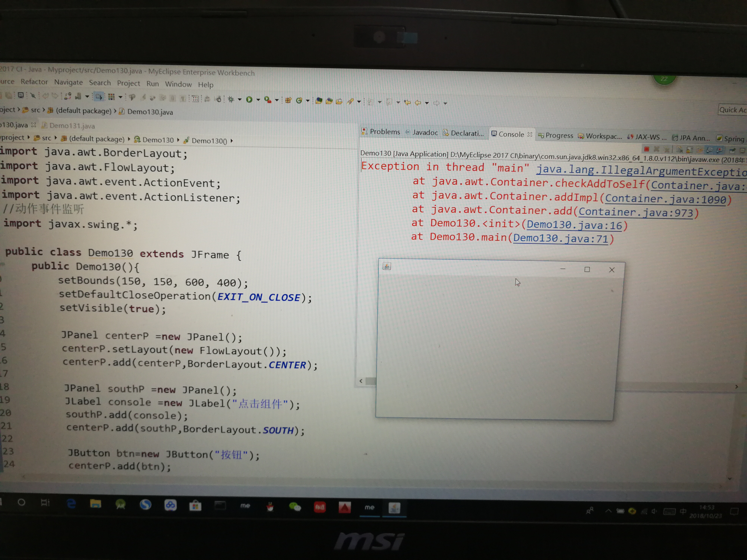Click the New Java Package toolbar icon
Viewport: 747px width, 560px height.
(x=288, y=100)
